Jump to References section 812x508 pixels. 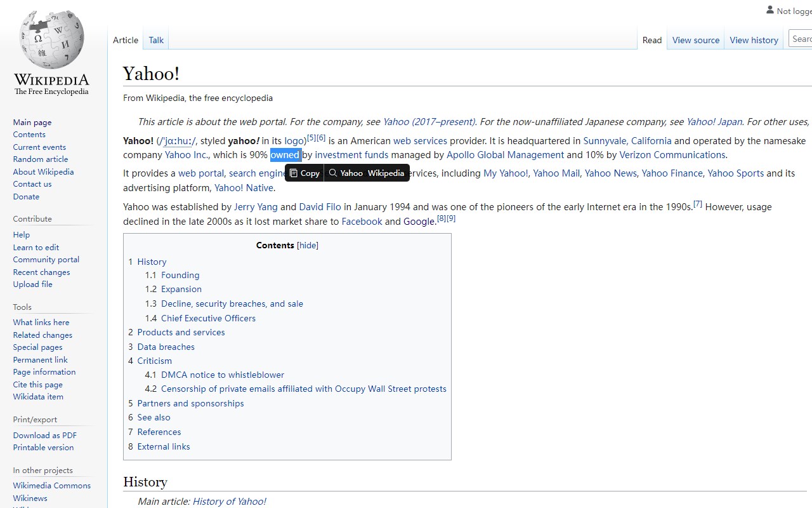click(x=159, y=432)
